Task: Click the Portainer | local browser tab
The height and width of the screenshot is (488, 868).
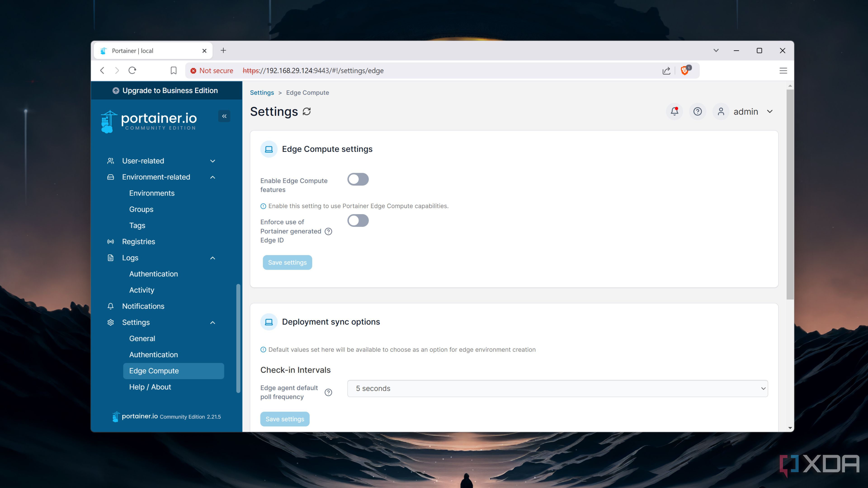Action: 153,51
